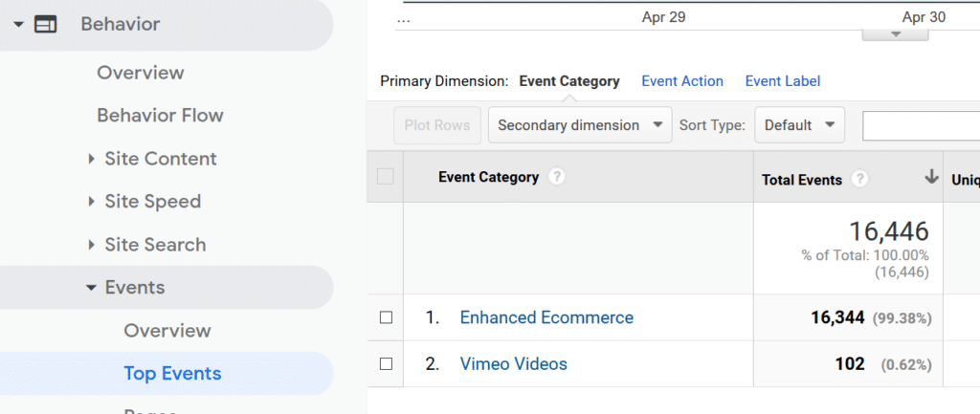Click the Total Events help icon
This screenshot has height=414, width=980.
point(860,179)
